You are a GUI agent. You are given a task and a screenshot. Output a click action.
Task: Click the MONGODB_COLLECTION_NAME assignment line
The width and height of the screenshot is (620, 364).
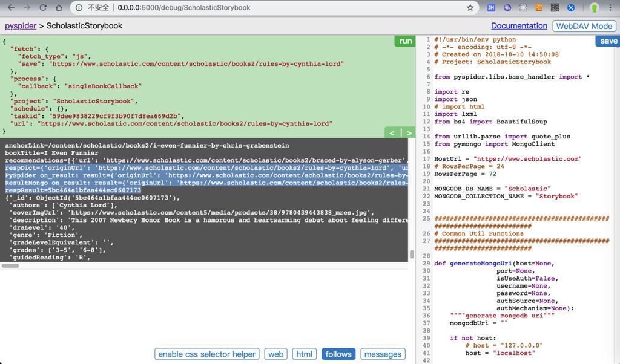click(506, 197)
